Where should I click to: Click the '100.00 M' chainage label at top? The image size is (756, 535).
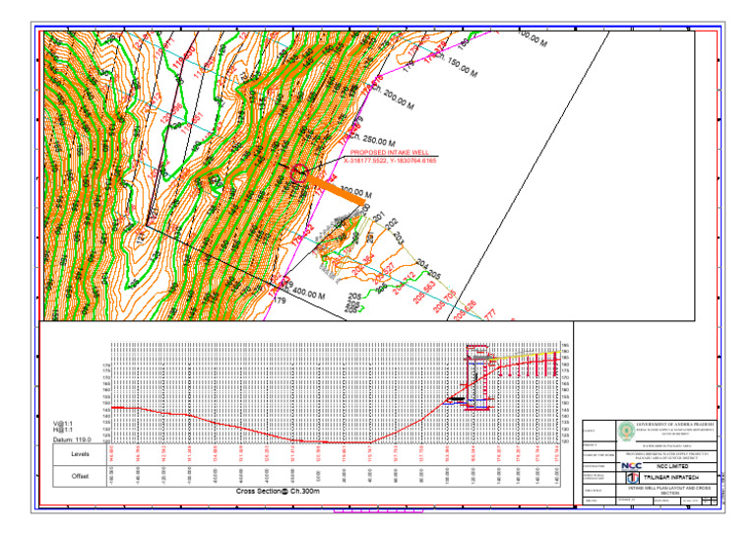533,38
